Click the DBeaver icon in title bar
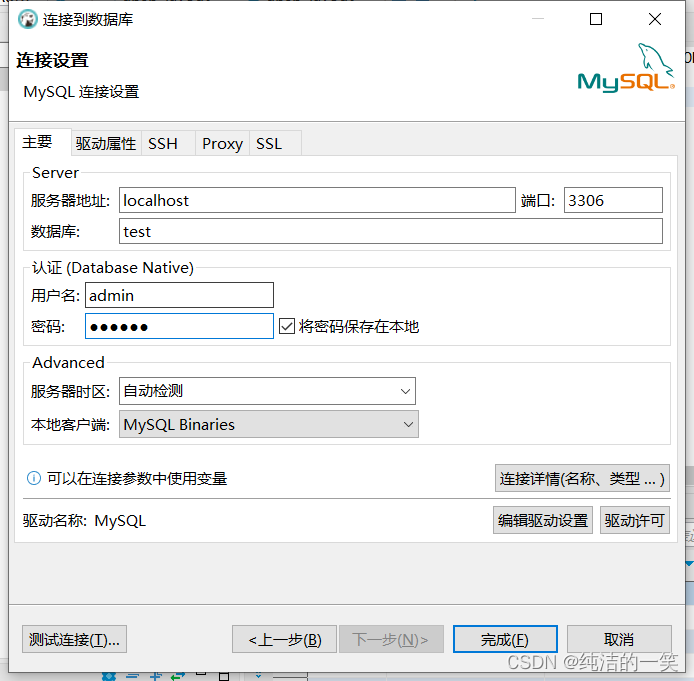Viewport: 694px width, 681px height. pos(27,19)
